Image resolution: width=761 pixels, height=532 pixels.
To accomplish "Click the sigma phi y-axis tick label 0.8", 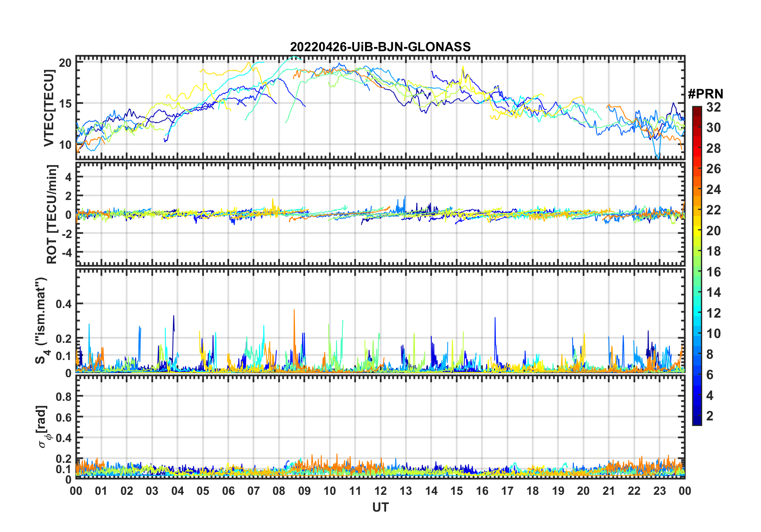I will pyautogui.click(x=64, y=396).
